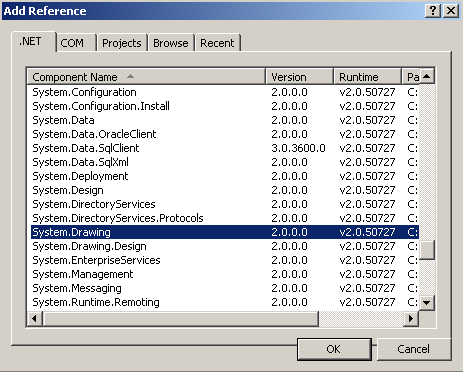Select System.DirectoryServices component
Viewport: 463px width, 372px height.
click(225, 204)
